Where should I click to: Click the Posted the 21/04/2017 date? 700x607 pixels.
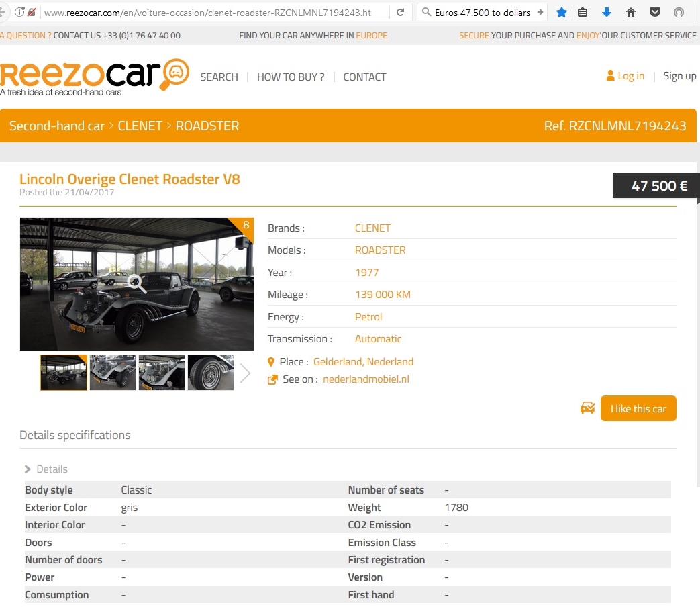point(67,193)
